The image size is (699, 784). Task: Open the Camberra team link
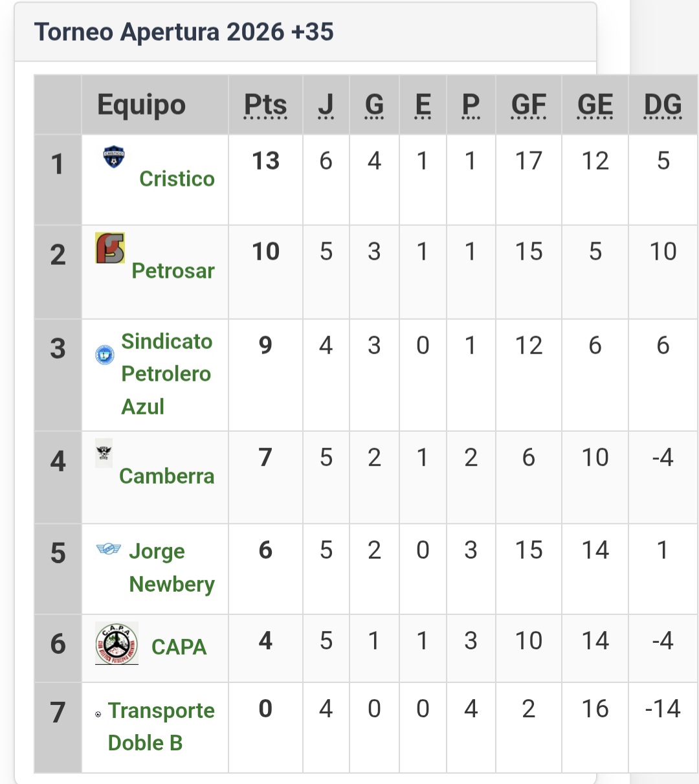(167, 476)
